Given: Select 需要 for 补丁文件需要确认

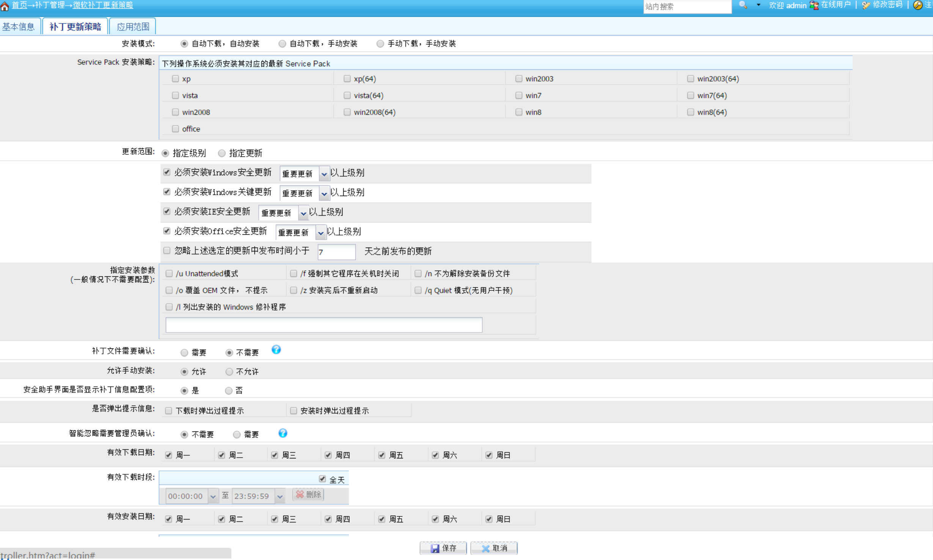Looking at the screenshot, I should click(184, 353).
